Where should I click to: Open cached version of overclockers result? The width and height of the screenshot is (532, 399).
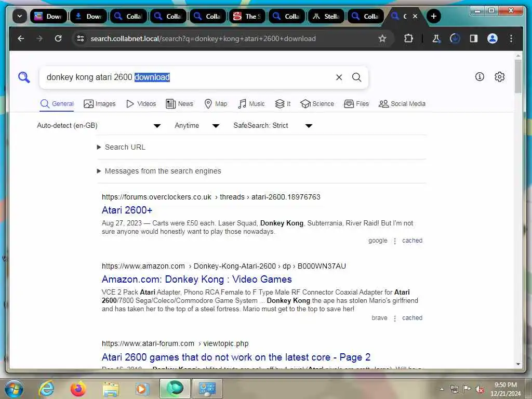click(412, 241)
